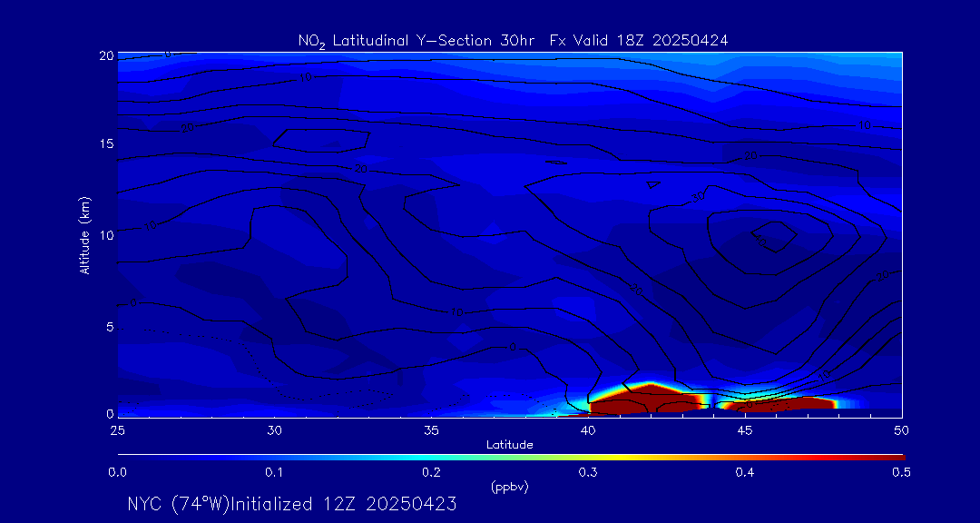Click the 'NYC (74°W)Initialized 12Z 20250423' footer text
Viewport: 980px width, 523px height.
(292, 504)
